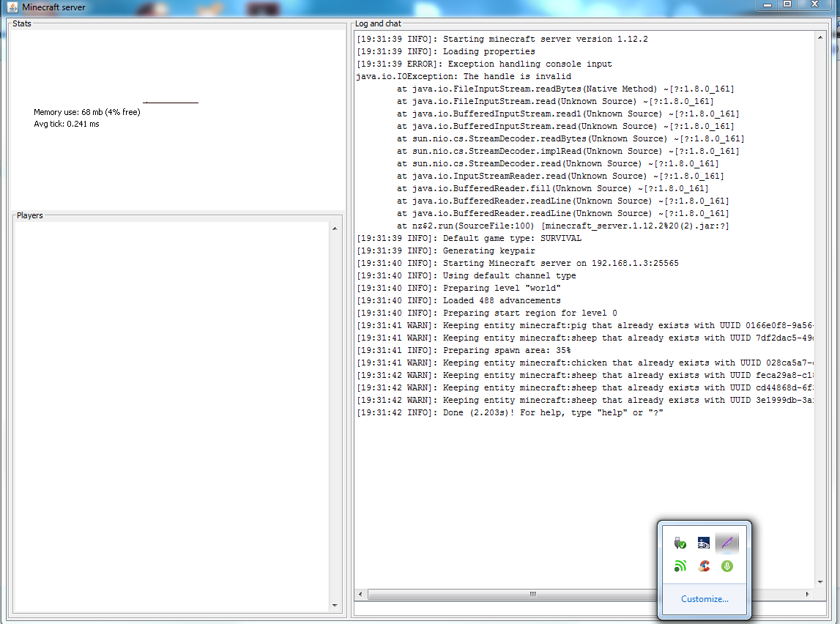The width and height of the screenshot is (840, 624).
Task: Click the green microphone tray icon
Action: tap(727, 566)
